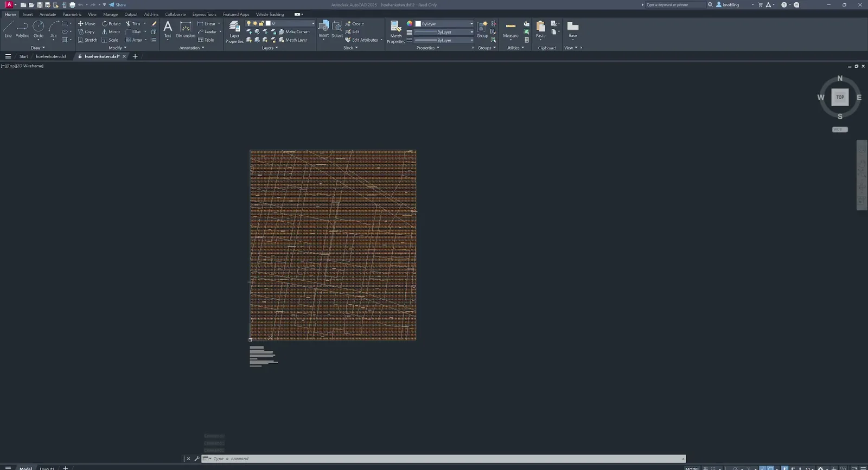Toggle drawing grid display in status bar
The height and width of the screenshot is (470, 868).
(x=706, y=468)
